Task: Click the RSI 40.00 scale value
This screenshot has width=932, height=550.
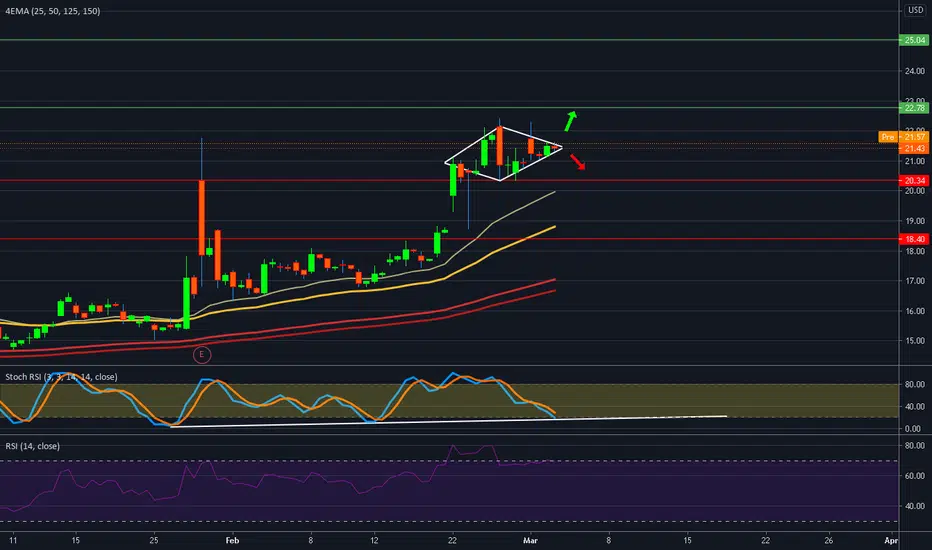Action: pos(915,506)
